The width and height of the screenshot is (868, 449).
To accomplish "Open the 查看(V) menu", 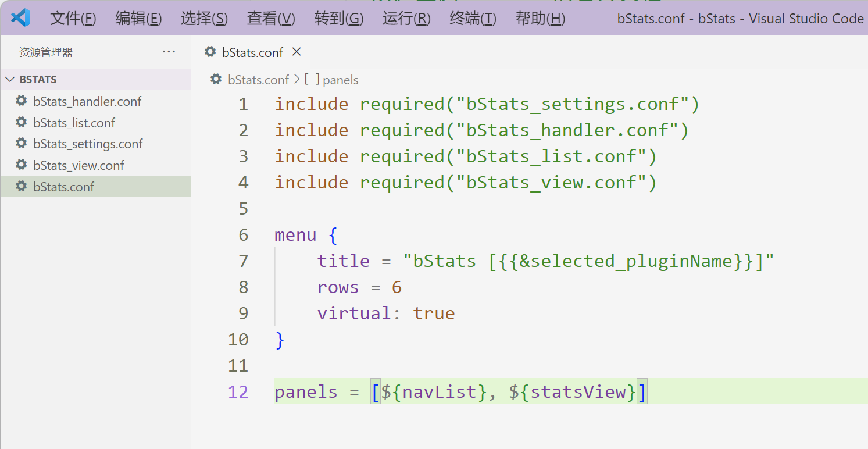I will [x=271, y=19].
